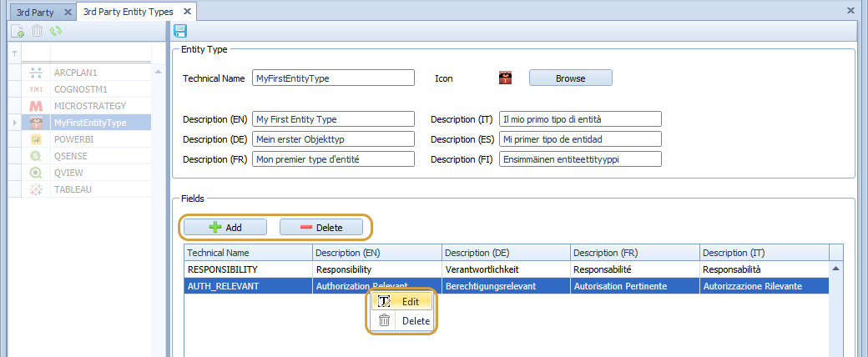Select the QSENSE icon in the list
Viewport: 868px width, 357px height.
[36, 156]
